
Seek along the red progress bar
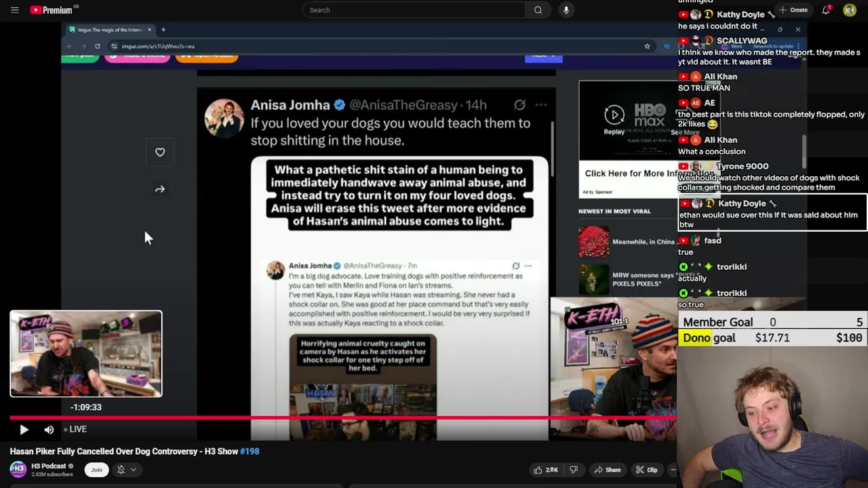coord(343,418)
